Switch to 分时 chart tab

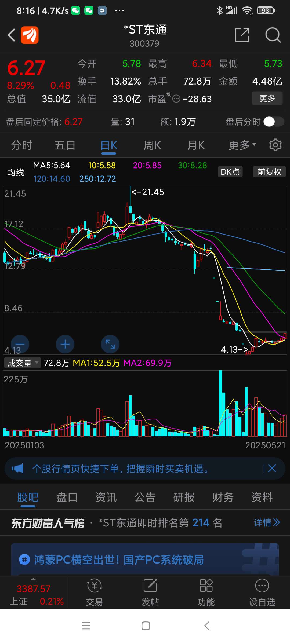(x=21, y=145)
